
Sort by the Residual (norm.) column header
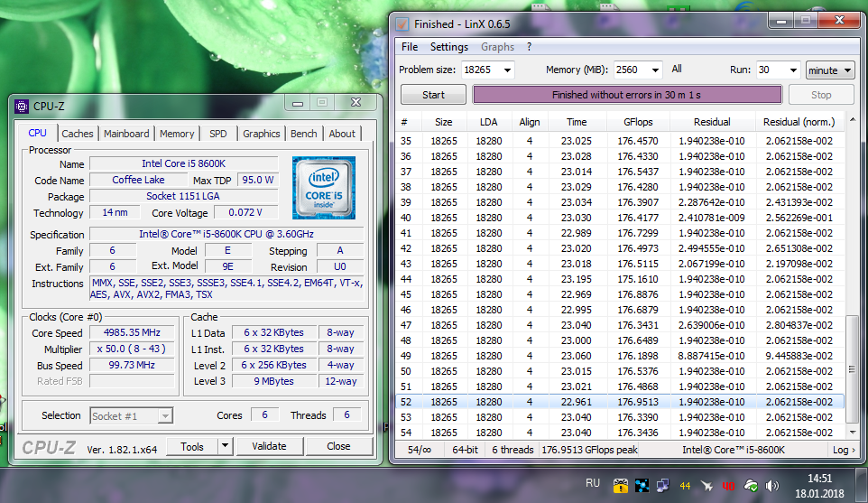pyautogui.click(x=799, y=122)
